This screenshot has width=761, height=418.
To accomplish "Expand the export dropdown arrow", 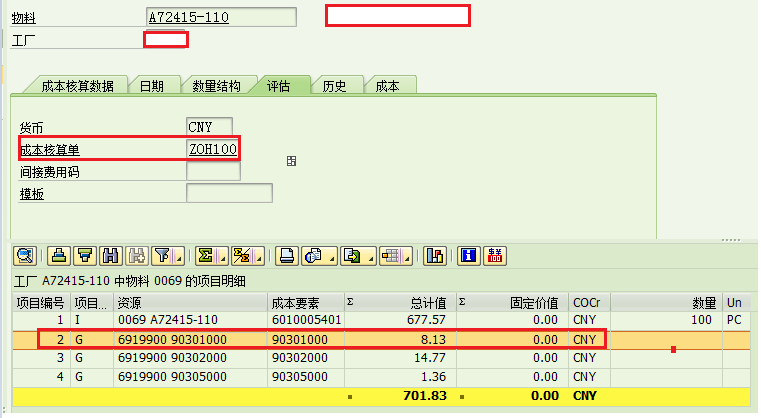I will [x=371, y=259].
